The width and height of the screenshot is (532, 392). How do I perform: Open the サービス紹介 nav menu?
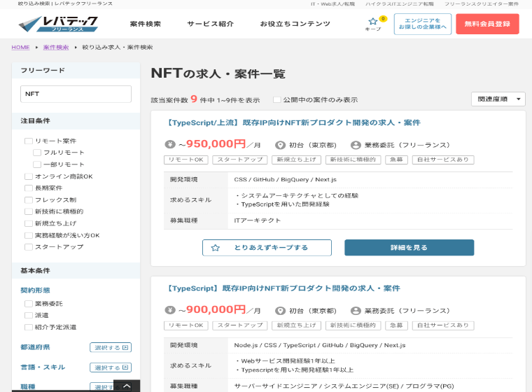tap(211, 24)
